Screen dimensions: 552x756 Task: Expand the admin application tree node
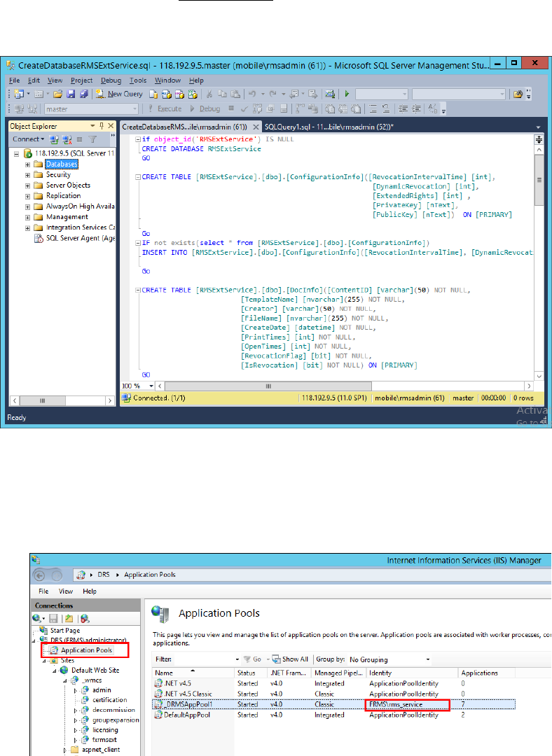point(76,689)
